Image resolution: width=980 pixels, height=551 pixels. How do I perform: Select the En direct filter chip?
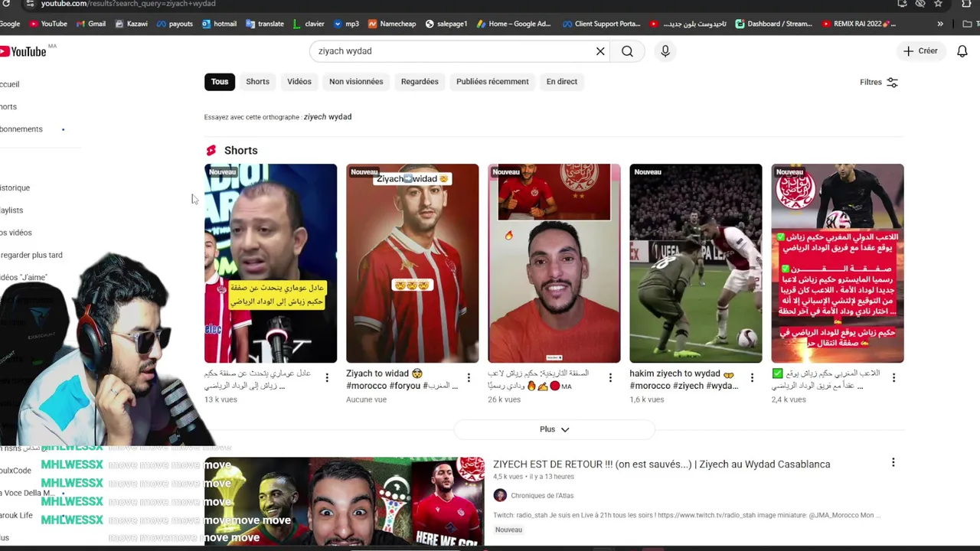click(561, 82)
